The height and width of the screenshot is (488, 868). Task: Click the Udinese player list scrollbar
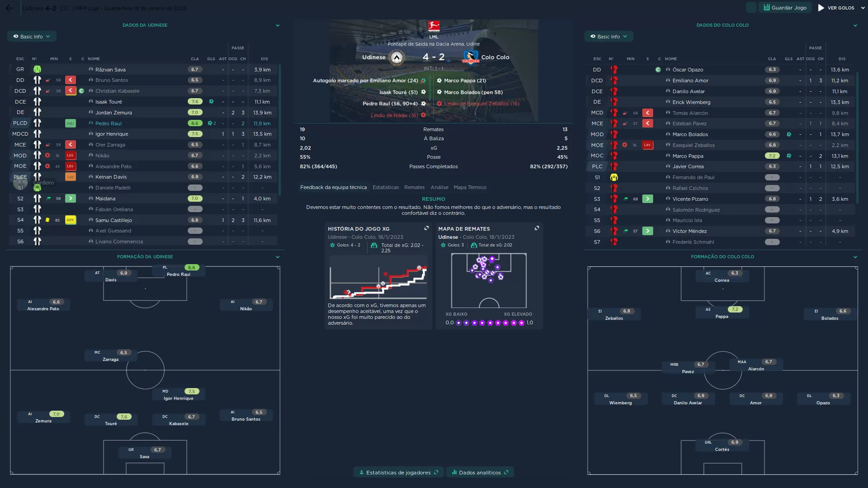click(280, 130)
